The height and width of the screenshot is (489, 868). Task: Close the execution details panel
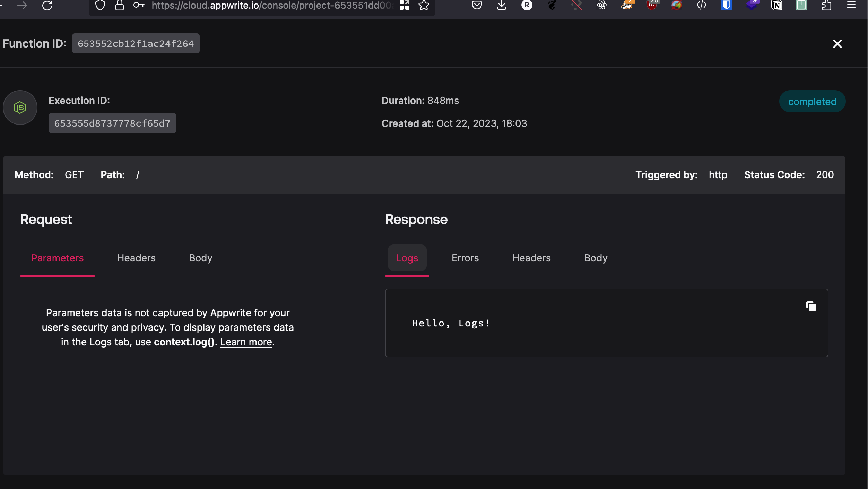(x=837, y=44)
